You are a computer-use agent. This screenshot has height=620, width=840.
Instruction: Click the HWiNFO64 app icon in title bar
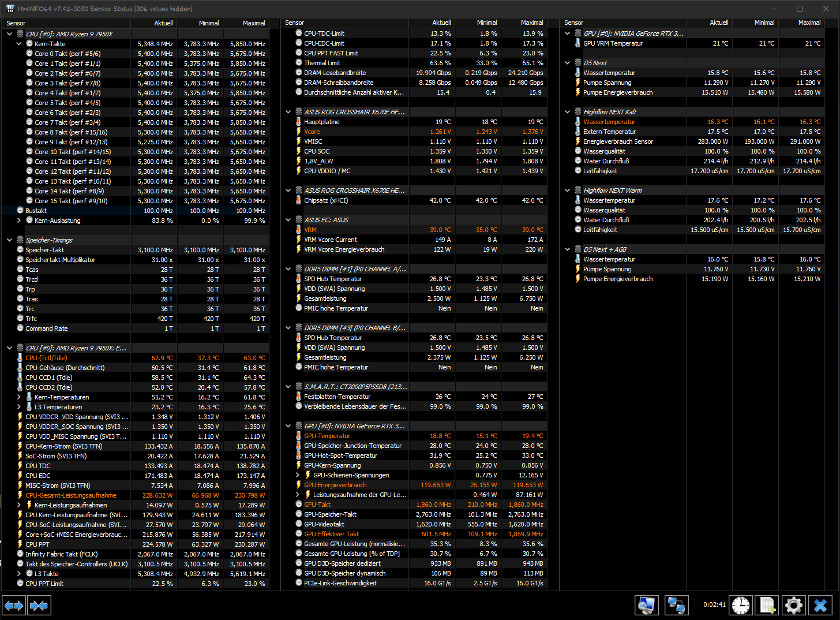pos(10,9)
